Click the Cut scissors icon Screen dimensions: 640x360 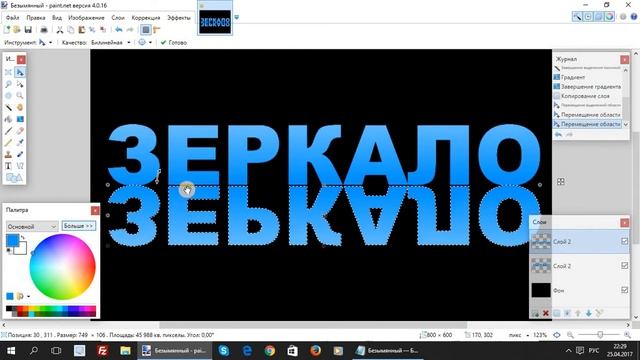[x=60, y=30]
